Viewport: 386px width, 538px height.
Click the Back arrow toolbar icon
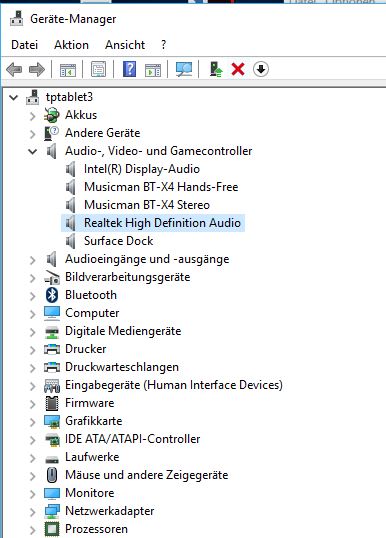pyautogui.click(x=14, y=69)
